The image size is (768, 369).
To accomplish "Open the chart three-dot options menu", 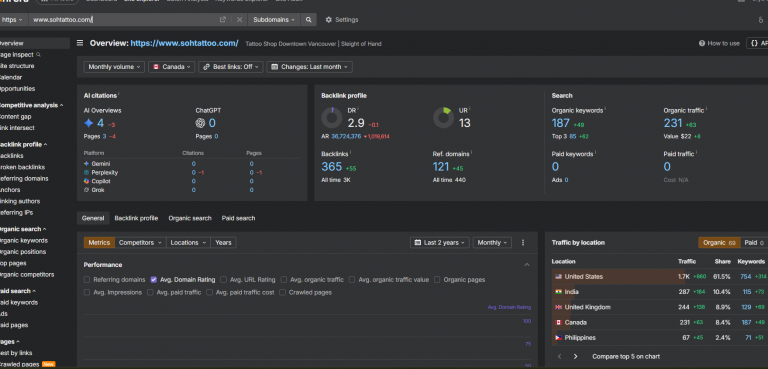I will point(523,243).
